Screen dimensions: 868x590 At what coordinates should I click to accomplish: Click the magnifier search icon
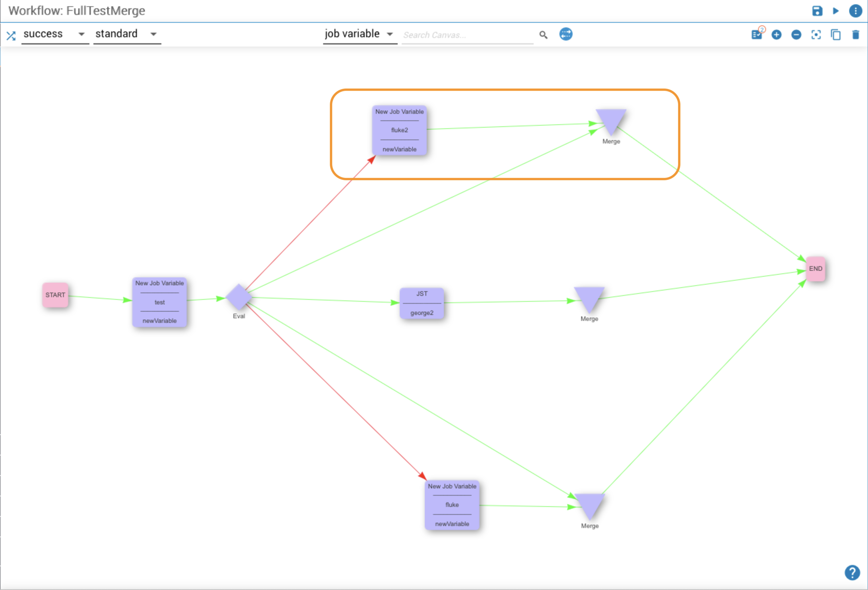tap(543, 35)
